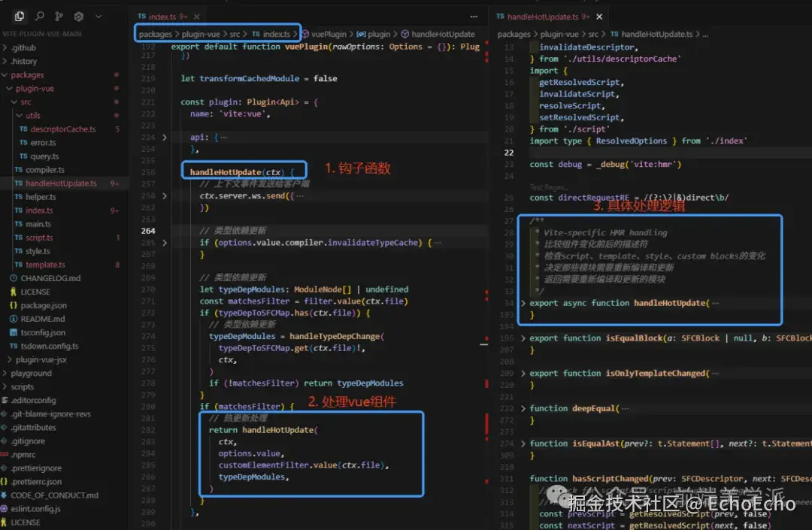Screen dimensions: 812x530
Task: Unfold the deepEqual function
Action: pos(523,408)
